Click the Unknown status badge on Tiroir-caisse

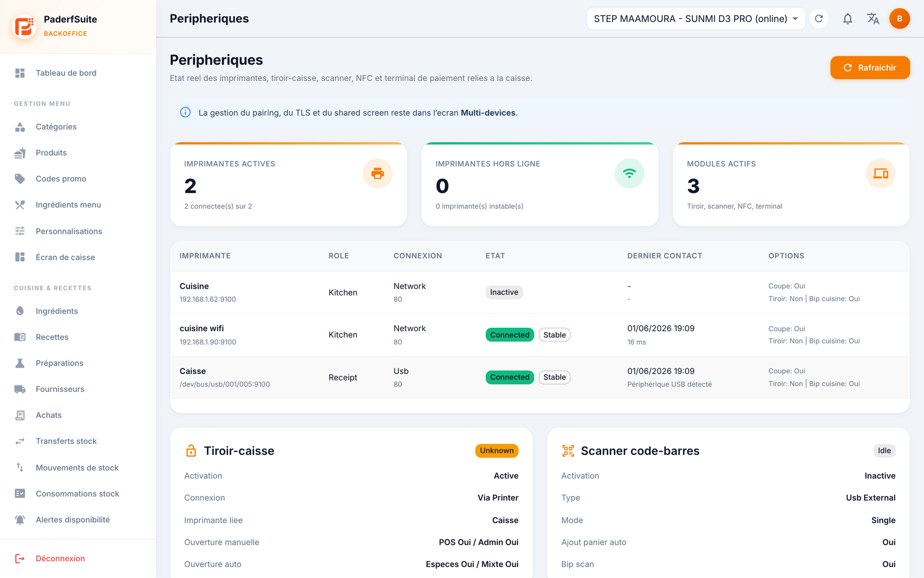pos(497,451)
